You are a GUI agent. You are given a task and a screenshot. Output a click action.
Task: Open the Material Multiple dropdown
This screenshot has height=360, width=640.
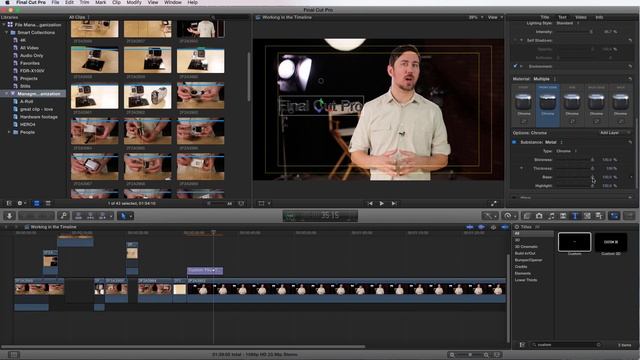pos(544,79)
